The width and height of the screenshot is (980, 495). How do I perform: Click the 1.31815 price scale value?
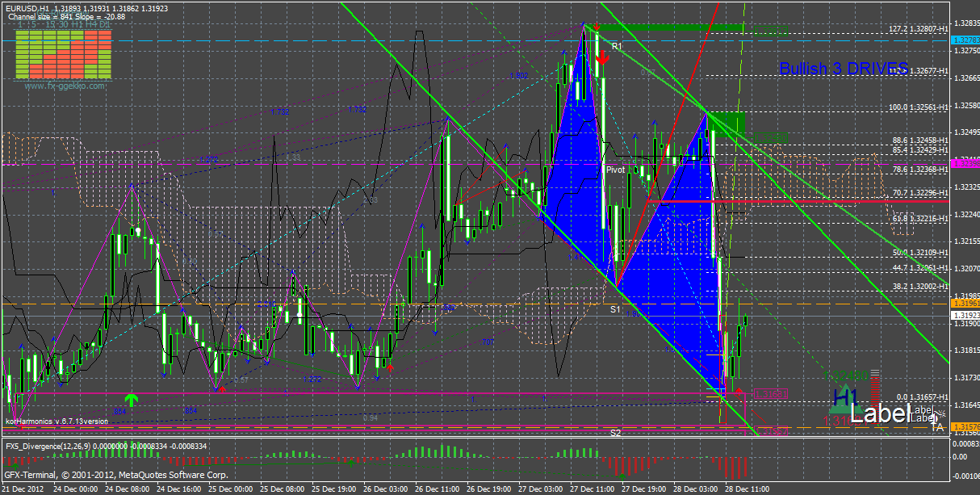coord(965,350)
